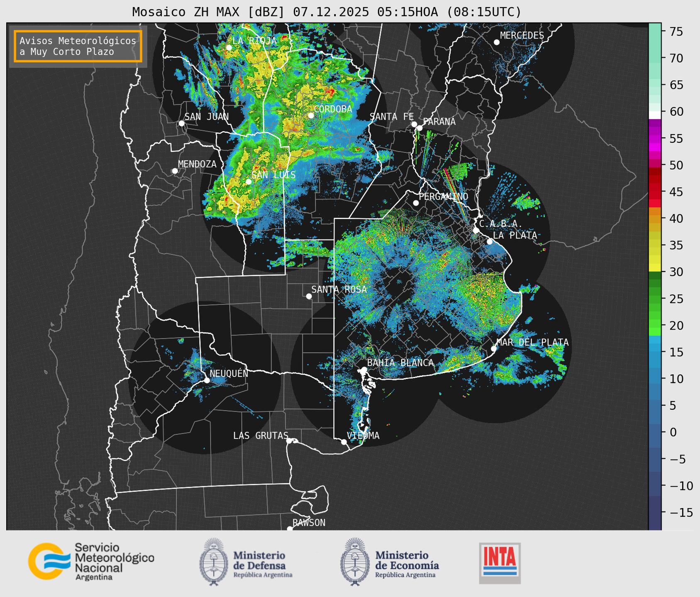Select the PARANA city label
The image size is (700, 597).
[x=439, y=122]
